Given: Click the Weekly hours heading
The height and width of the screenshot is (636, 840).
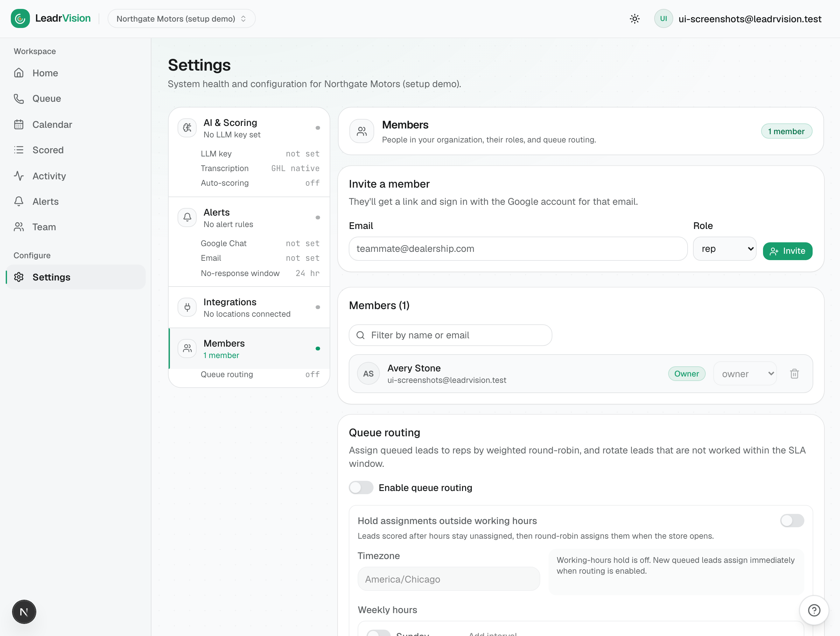Looking at the screenshot, I should [387, 609].
